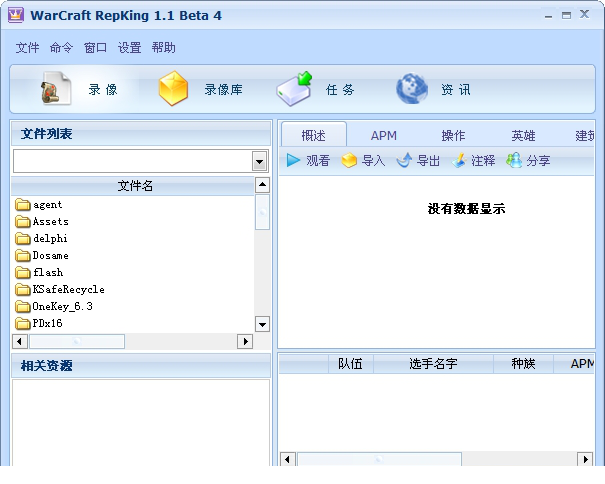Image resolution: width=605 pixels, height=484 pixels.
Task: Click the 观看 play triangle icon
Action: pyautogui.click(x=293, y=160)
